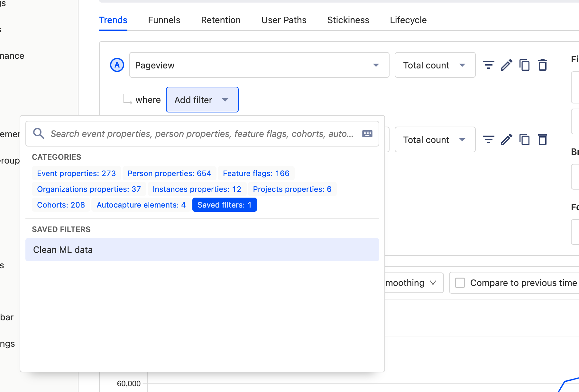
Task: Click filter icon on second series row
Action: [x=488, y=140]
